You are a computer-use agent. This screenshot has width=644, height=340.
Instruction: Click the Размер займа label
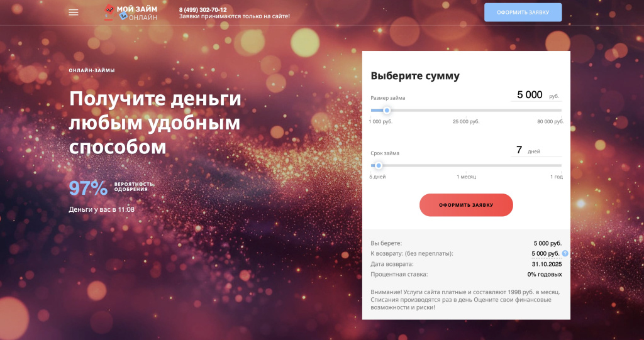[x=387, y=98]
